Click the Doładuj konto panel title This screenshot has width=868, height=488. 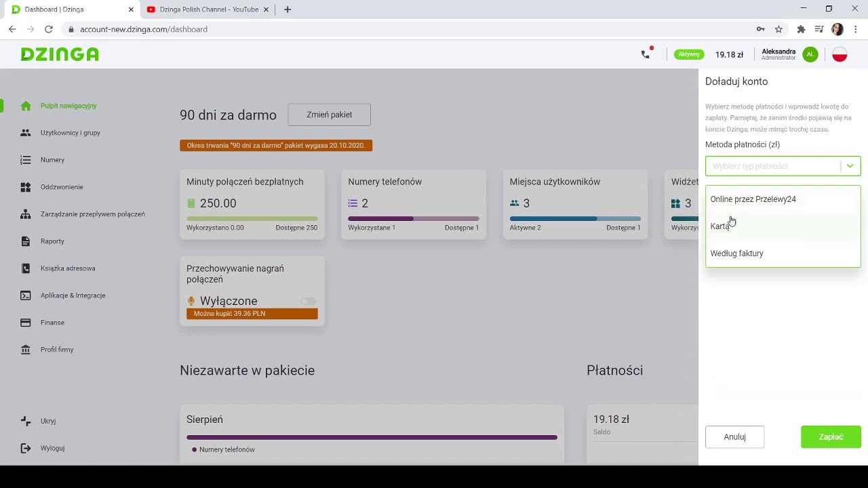736,81
